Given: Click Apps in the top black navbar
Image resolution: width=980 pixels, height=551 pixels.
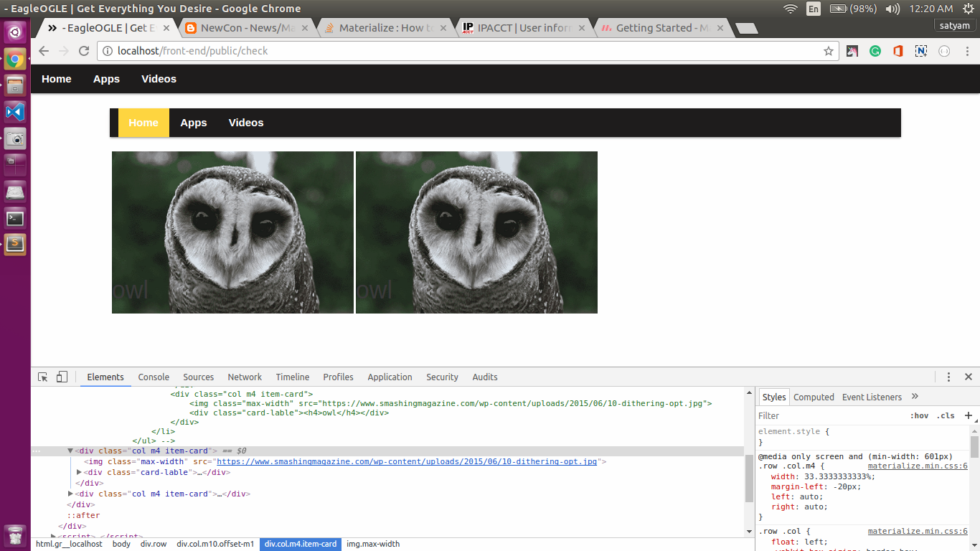Looking at the screenshot, I should click(x=106, y=79).
